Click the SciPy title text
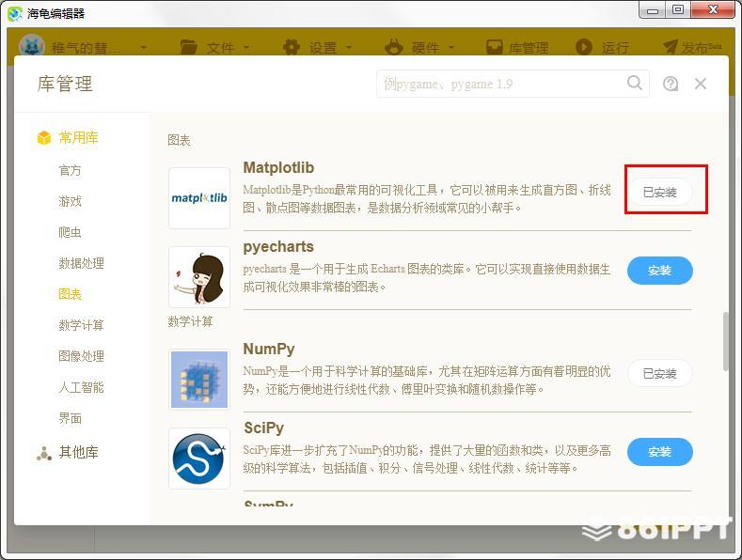 coord(263,428)
